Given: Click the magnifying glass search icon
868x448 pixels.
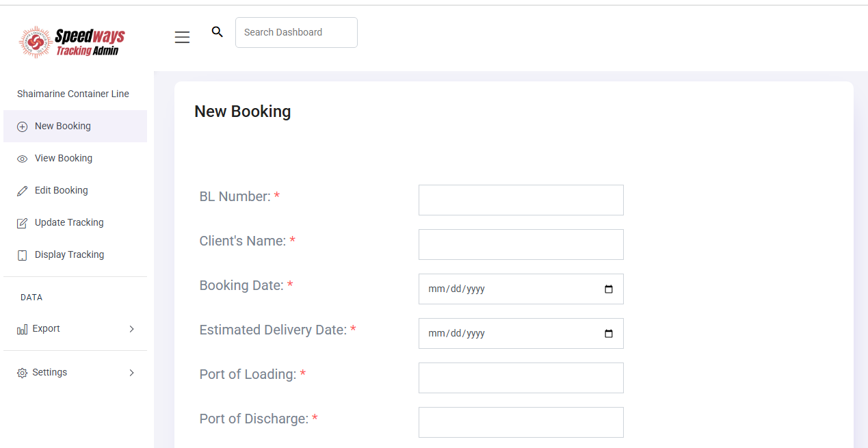Looking at the screenshot, I should point(218,32).
